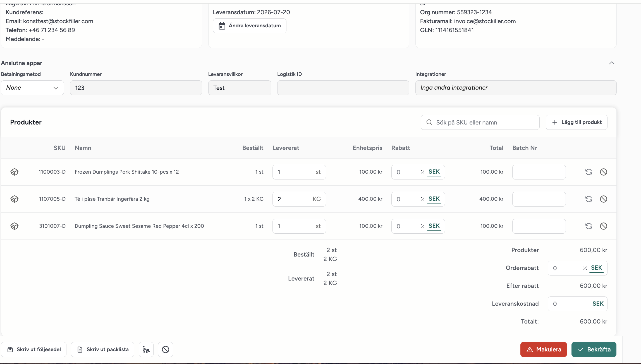Switch Té i påse discount to SEK

434,199
